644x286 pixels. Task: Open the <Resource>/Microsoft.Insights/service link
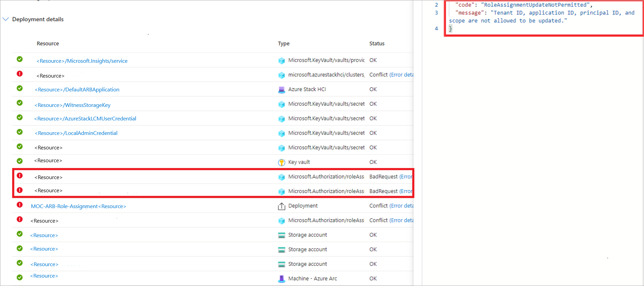click(x=82, y=61)
